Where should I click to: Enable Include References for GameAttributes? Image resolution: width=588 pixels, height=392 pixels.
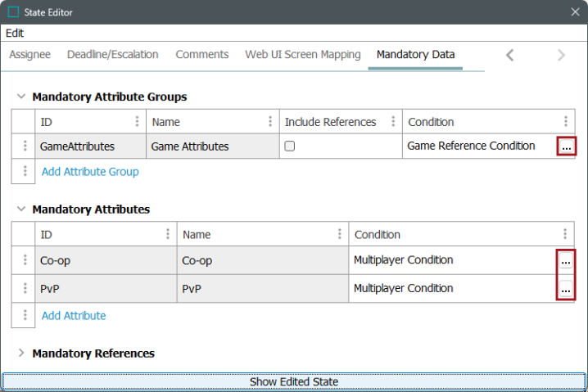tap(290, 146)
